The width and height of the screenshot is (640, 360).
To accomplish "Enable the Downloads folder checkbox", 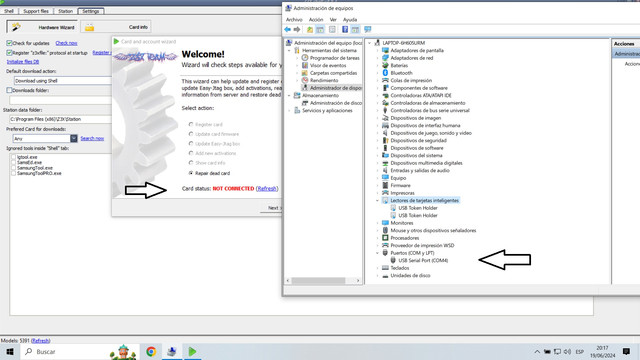I will pos(9,90).
